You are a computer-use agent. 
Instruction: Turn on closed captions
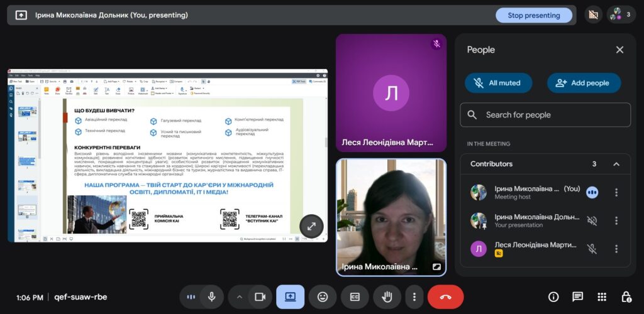pyautogui.click(x=355, y=297)
